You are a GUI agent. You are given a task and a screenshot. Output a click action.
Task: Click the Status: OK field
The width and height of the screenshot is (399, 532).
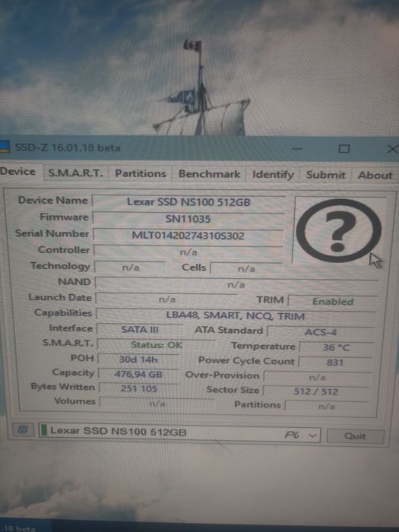coord(157,345)
